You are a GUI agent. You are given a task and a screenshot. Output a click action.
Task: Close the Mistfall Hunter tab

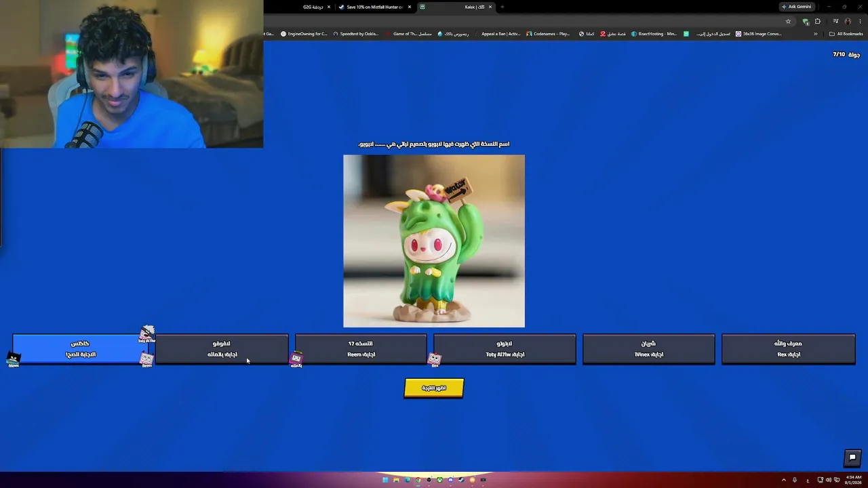[410, 7]
